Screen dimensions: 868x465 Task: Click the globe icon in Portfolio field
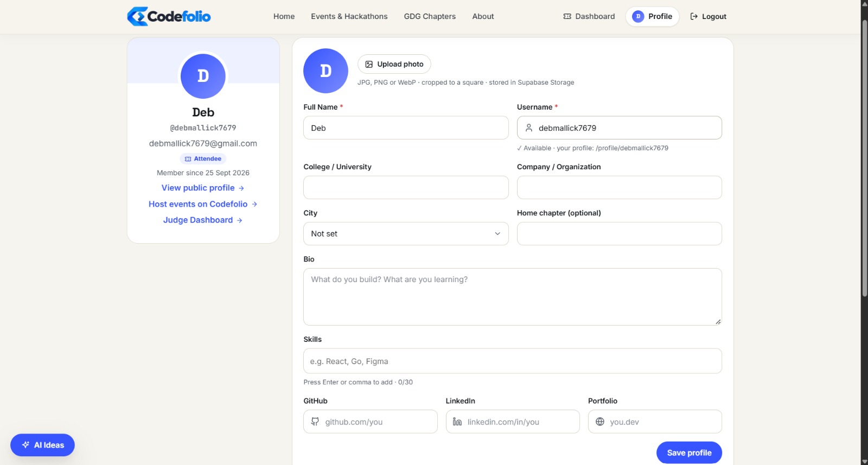point(600,422)
